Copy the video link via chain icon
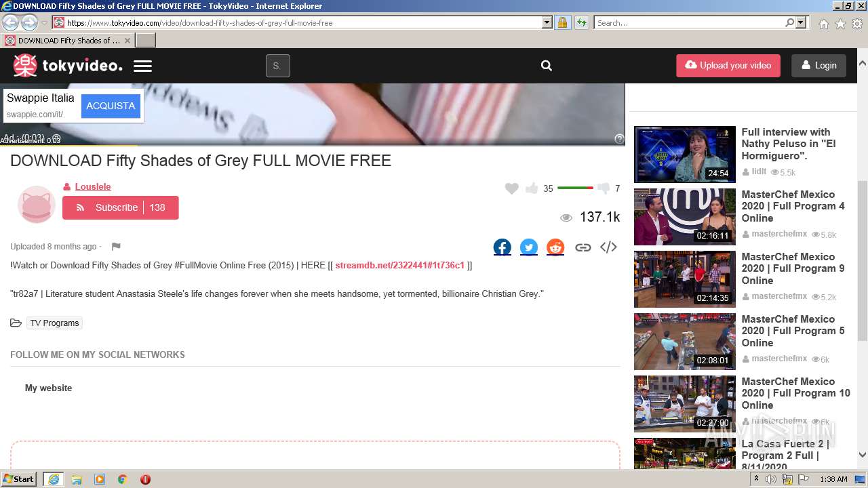This screenshot has width=868, height=488. pos(583,247)
